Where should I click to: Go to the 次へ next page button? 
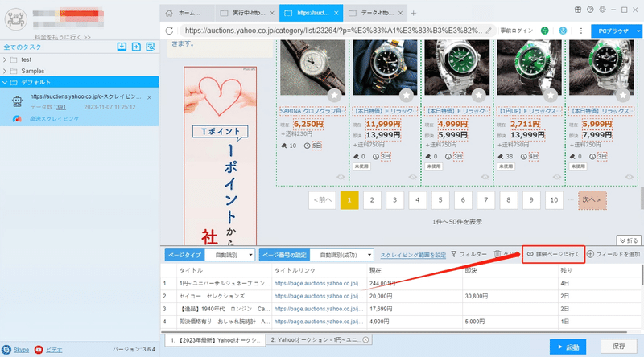(x=592, y=200)
